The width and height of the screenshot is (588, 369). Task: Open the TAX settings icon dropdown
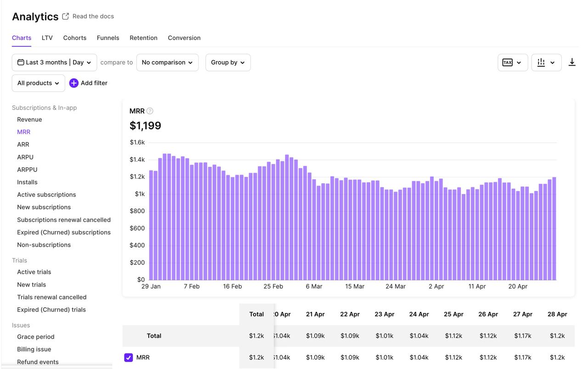click(x=512, y=62)
